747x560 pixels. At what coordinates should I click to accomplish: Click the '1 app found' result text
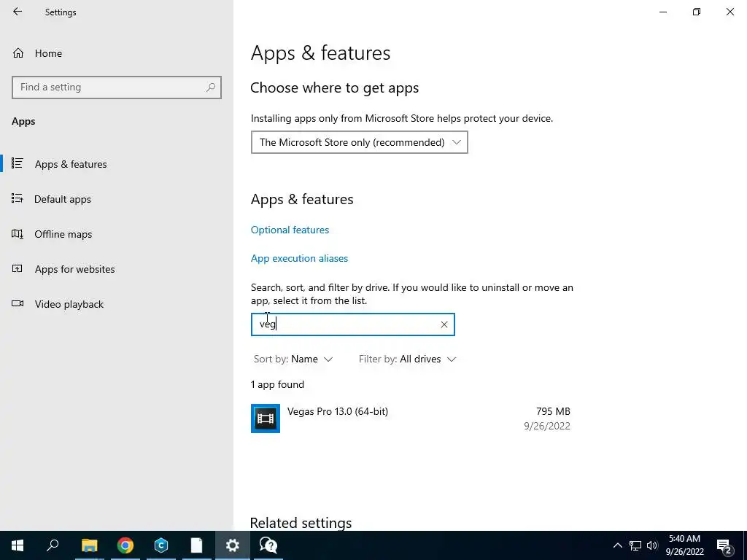point(277,384)
